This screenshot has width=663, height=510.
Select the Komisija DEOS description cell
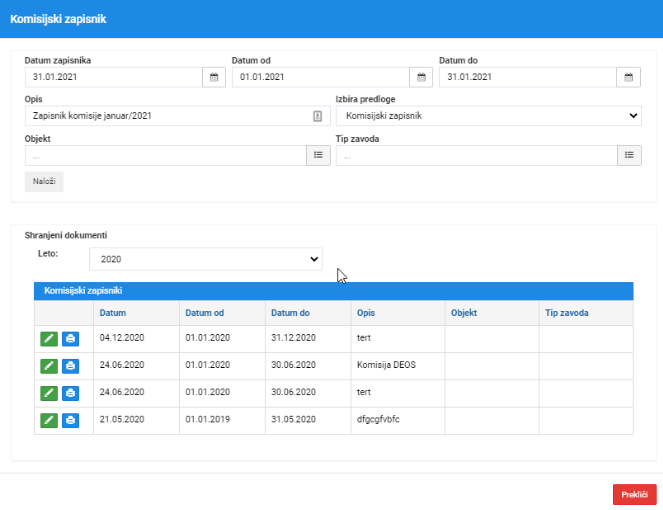point(398,366)
